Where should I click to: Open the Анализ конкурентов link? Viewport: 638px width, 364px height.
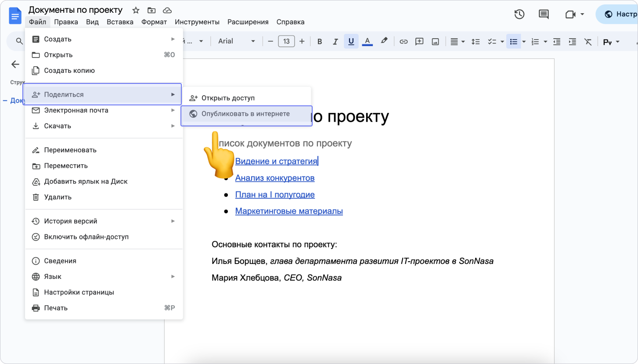click(275, 178)
